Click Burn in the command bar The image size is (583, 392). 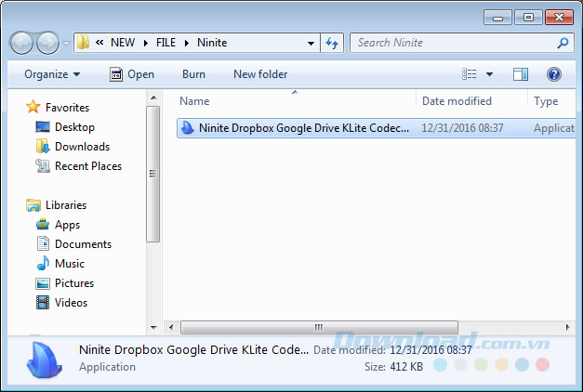[x=193, y=74]
